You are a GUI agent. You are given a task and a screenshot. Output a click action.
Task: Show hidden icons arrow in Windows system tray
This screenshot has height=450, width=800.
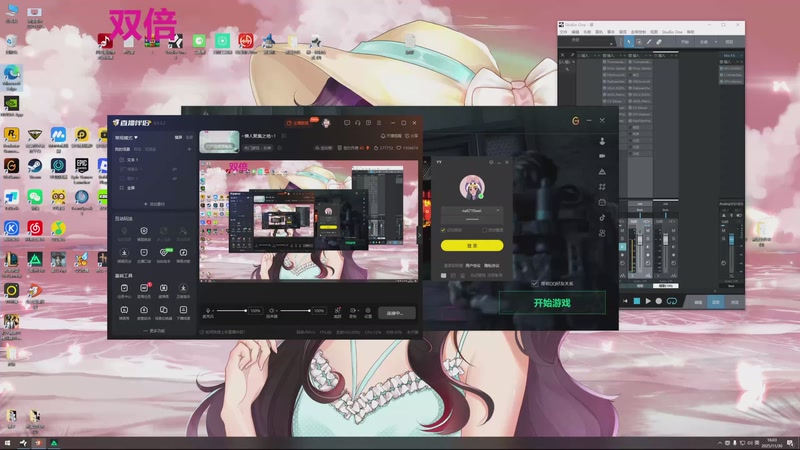[720, 443]
